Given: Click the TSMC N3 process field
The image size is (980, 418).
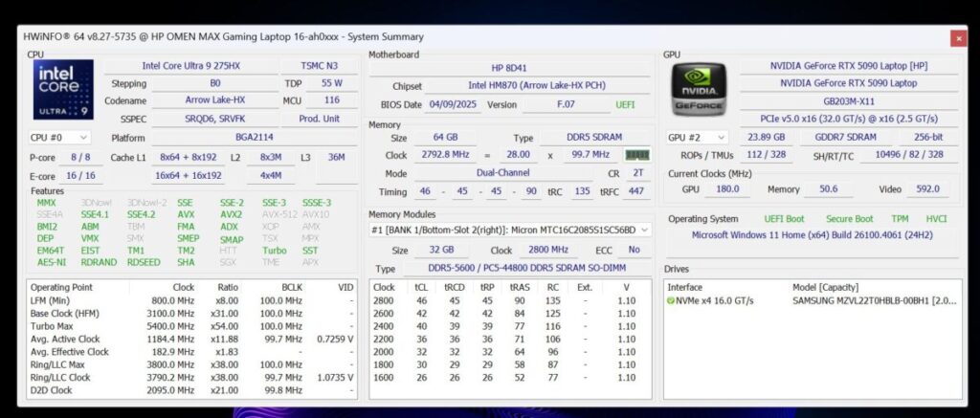Looking at the screenshot, I should 320,66.
